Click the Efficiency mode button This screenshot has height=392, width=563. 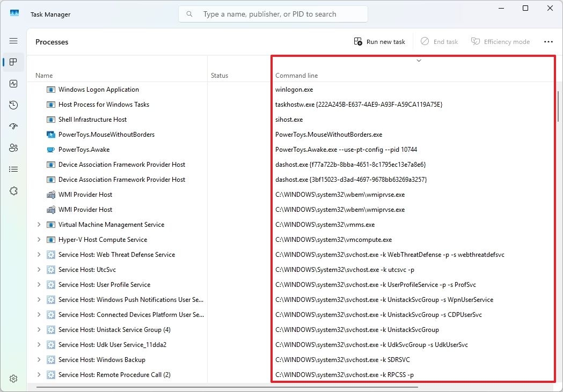click(x=500, y=41)
